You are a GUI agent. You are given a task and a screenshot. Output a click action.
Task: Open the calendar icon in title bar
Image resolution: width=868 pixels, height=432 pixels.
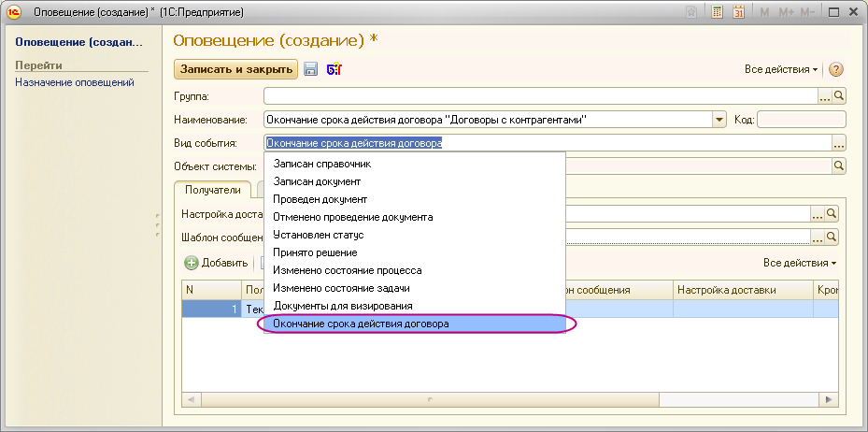point(738,12)
